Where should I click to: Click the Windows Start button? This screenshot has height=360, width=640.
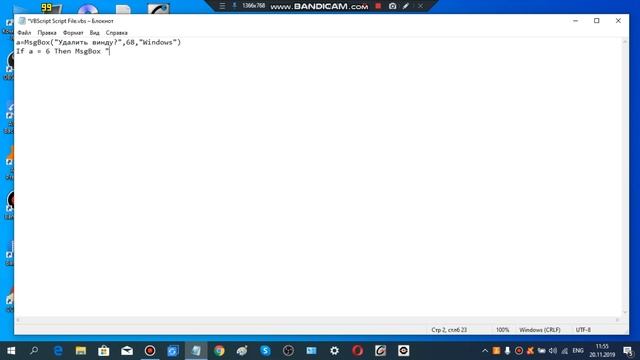tap(11, 351)
